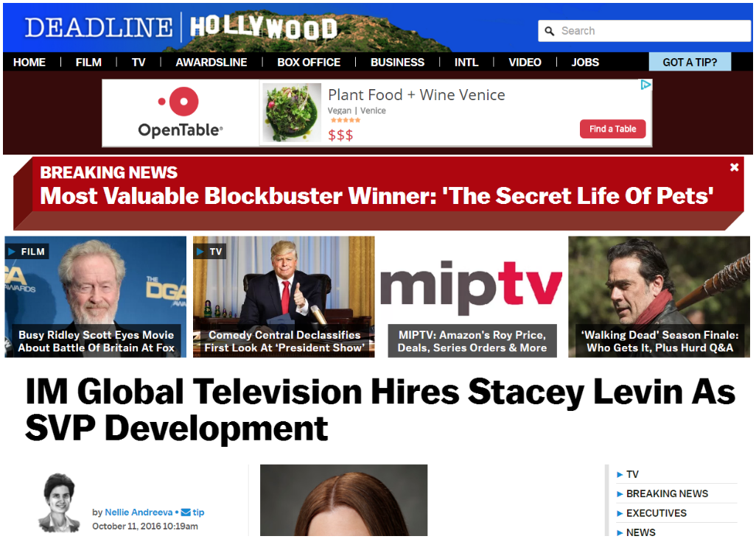Viewport: 756px width, 539px height.
Task: Open the FILM navigation section
Action: [x=88, y=62]
